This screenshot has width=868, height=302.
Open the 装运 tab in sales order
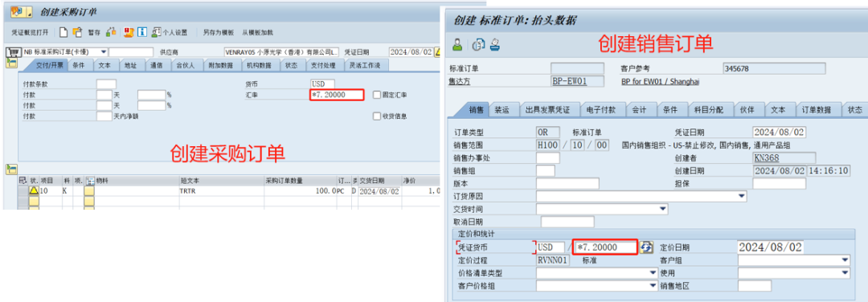(x=502, y=109)
